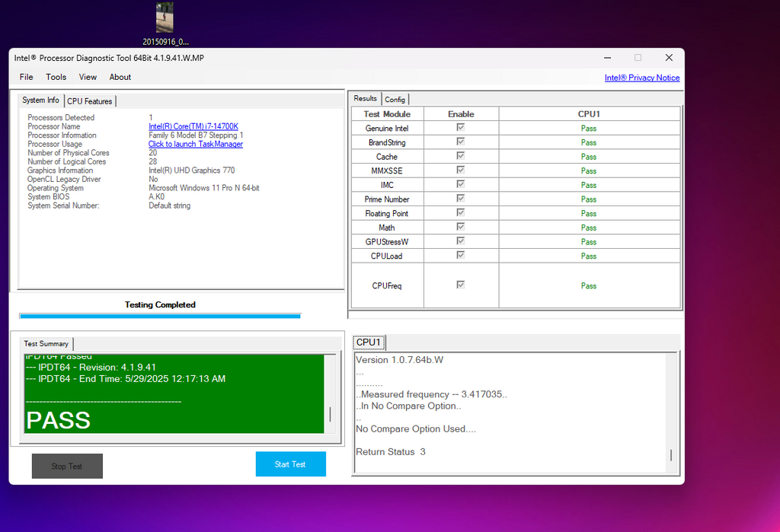Open the About menu
Screen dimensions: 780x532
[120, 77]
